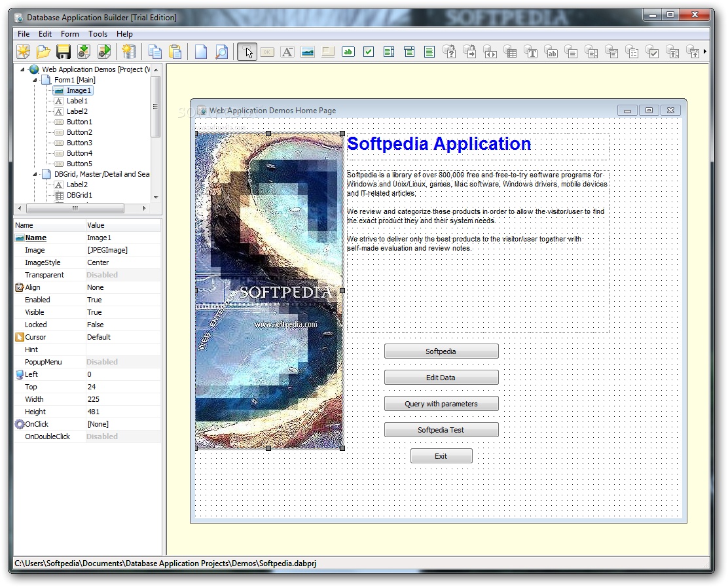
Task: Select the Label component tool
Action: click(x=287, y=52)
